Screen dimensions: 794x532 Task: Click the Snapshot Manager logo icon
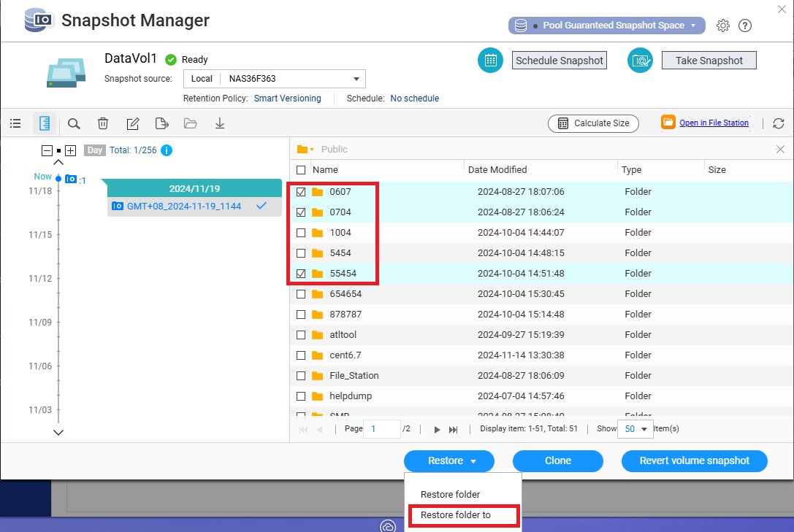pyautogui.click(x=39, y=20)
